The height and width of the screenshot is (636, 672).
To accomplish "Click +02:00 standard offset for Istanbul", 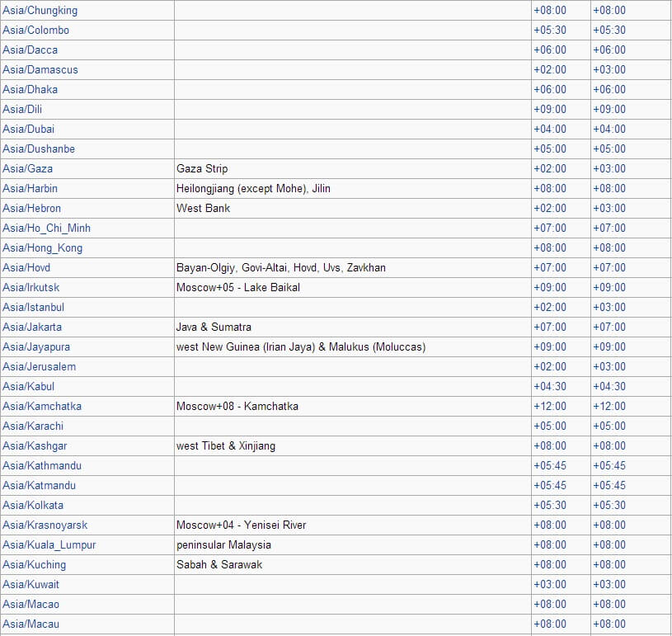I will coord(550,307).
